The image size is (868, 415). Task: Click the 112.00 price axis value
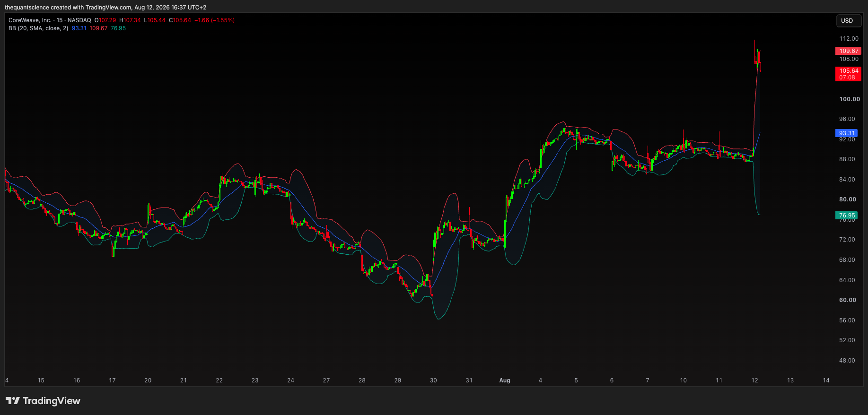pos(849,39)
